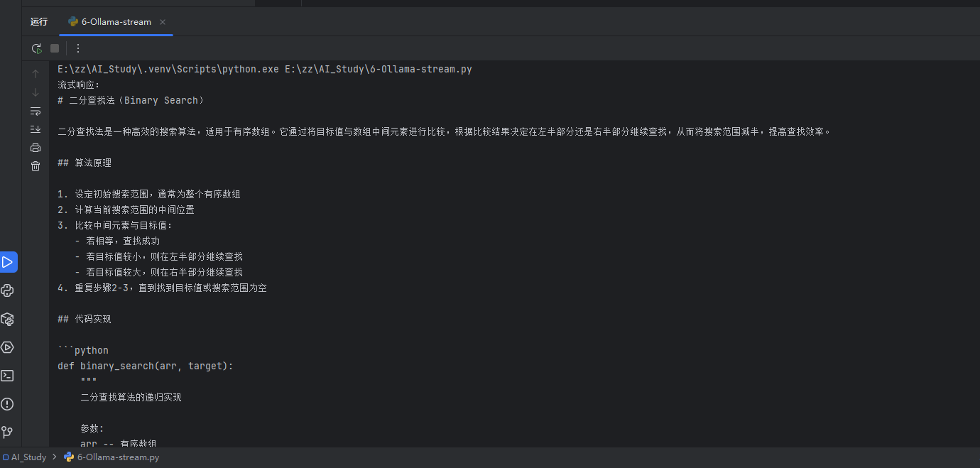The height and width of the screenshot is (468, 980).
Task: Open the Git version control window
Action: tap(8, 432)
